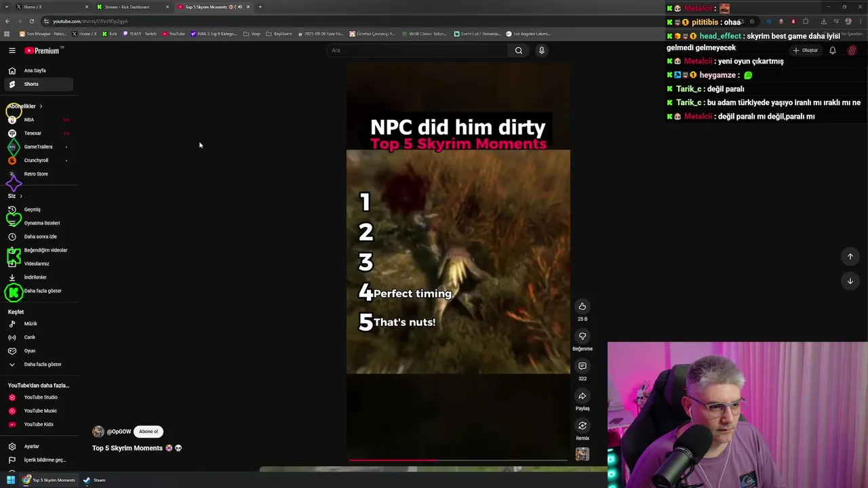
Task: Start voice search with microphone icon
Action: click(541, 50)
